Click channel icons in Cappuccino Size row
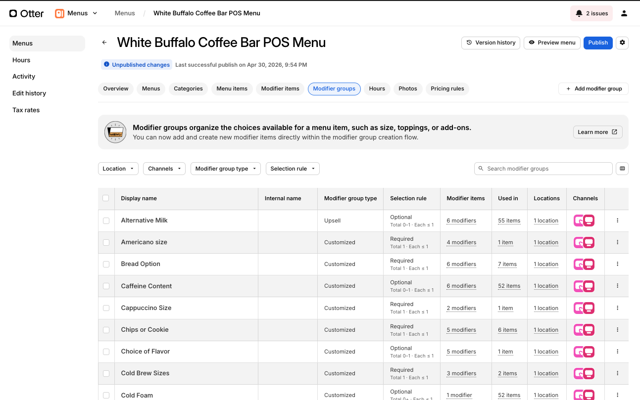Image resolution: width=640 pixels, height=400 pixels. pyautogui.click(x=584, y=308)
